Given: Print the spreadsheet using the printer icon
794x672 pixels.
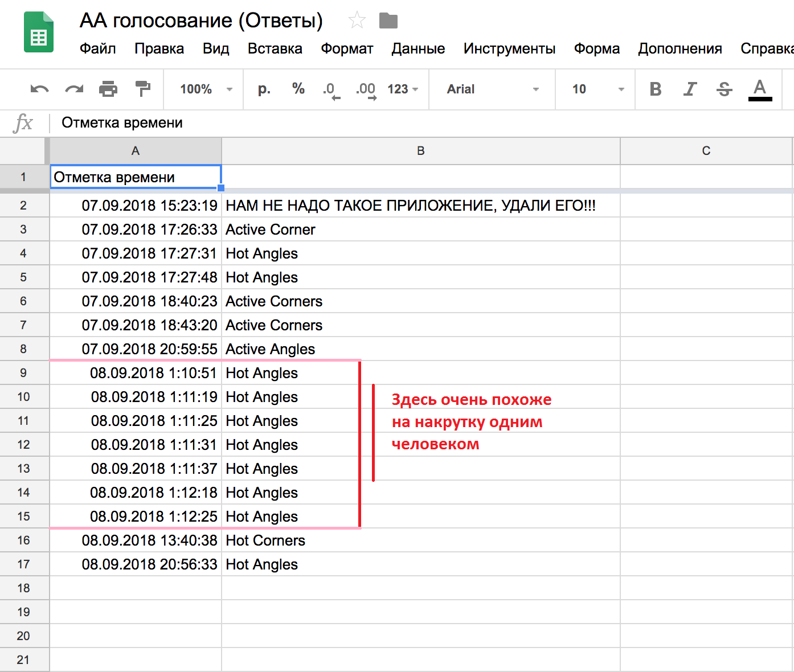Looking at the screenshot, I should pyautogui.click(x=108, y=89).
